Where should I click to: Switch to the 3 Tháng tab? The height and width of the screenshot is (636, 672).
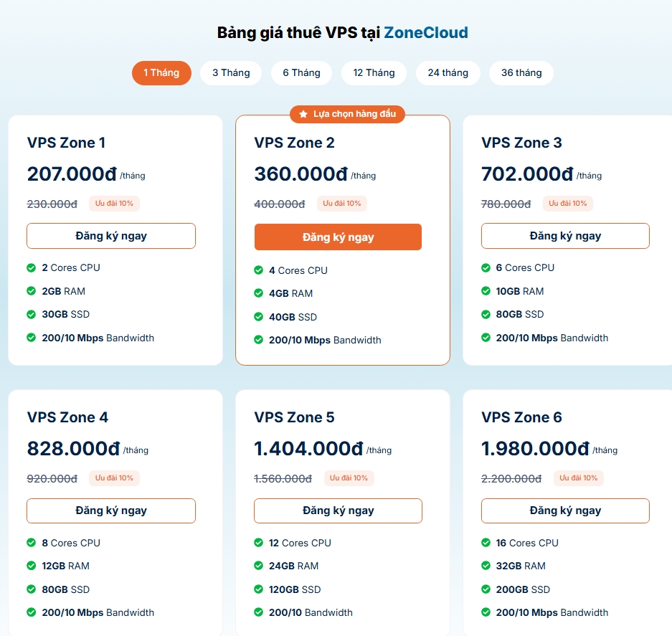231,73
